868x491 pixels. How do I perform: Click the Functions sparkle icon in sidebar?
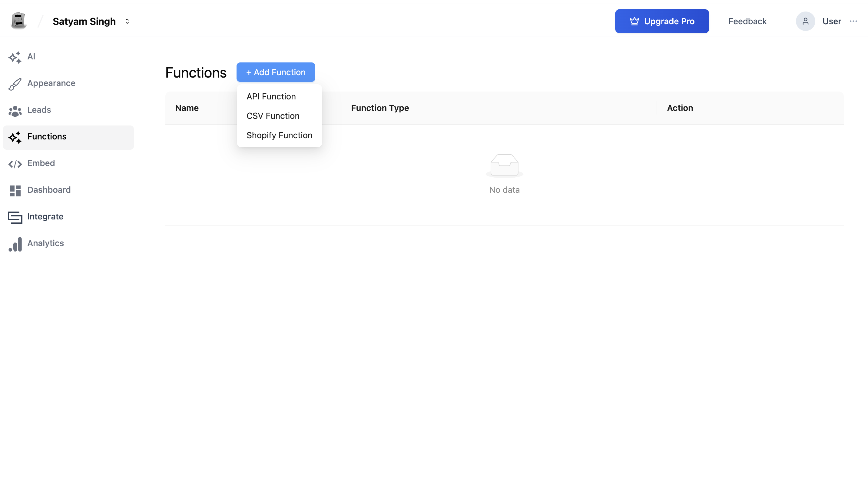(x=15, y=137)
